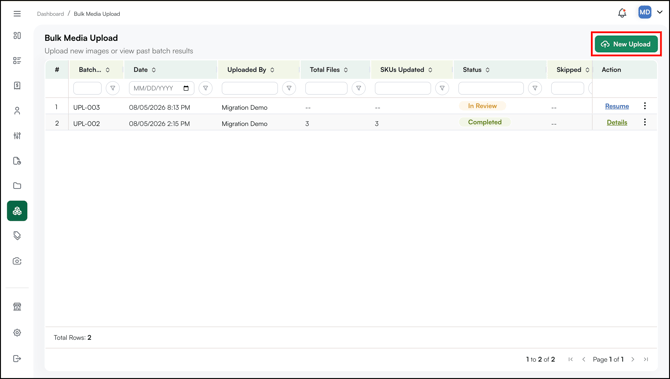The width and height of the screenshot is (670, 379).
Task: Open the store sidebar icon
Action: tap(17, 307)
